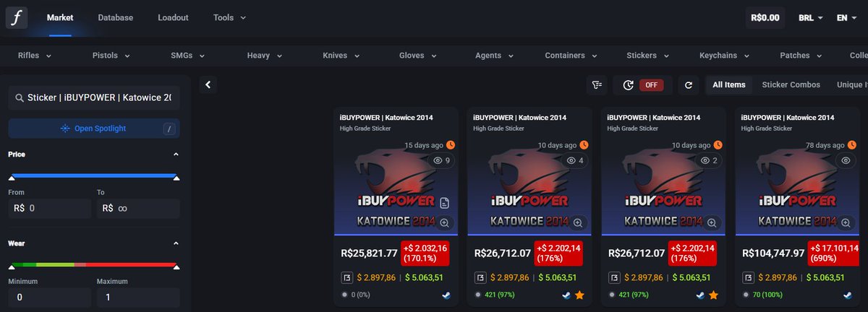Click the sticker search input field
868x312 pixels.
[94, 98]
